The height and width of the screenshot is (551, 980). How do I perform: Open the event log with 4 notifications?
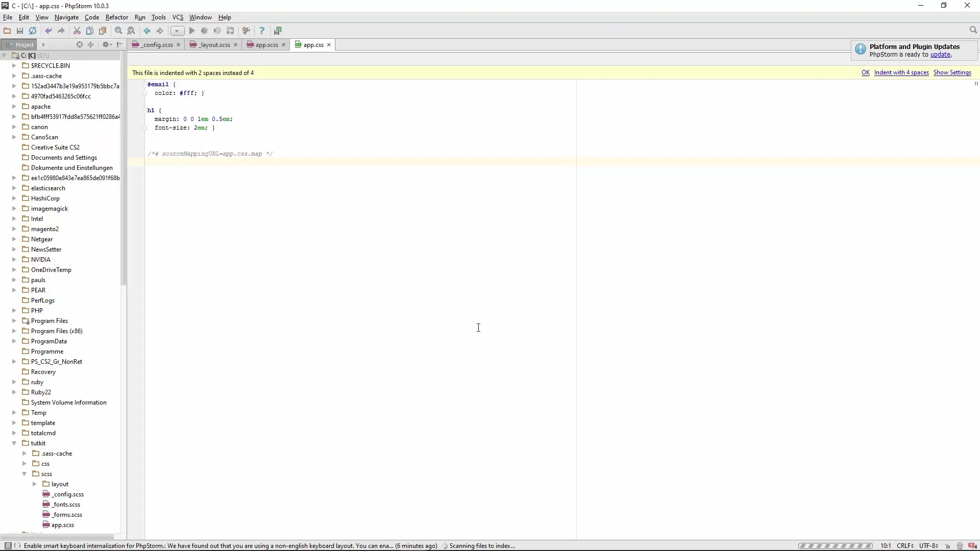point(973,546)
